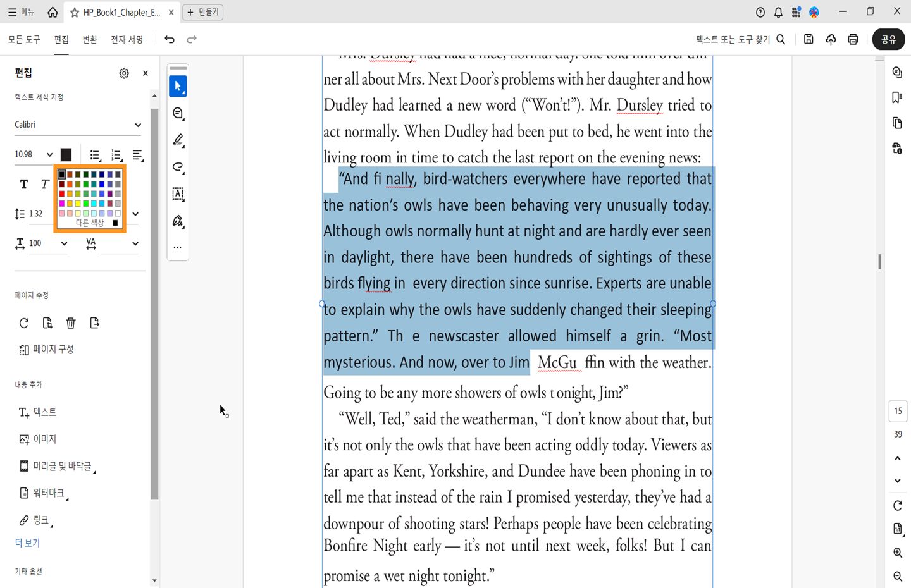Viewport: 911px width, 588px height.
Task: Redo the last action
Action: point(192,39)
